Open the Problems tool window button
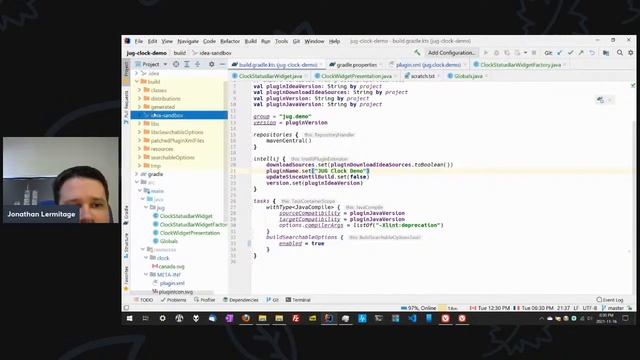640x360 pixels. tap(173, 300)
